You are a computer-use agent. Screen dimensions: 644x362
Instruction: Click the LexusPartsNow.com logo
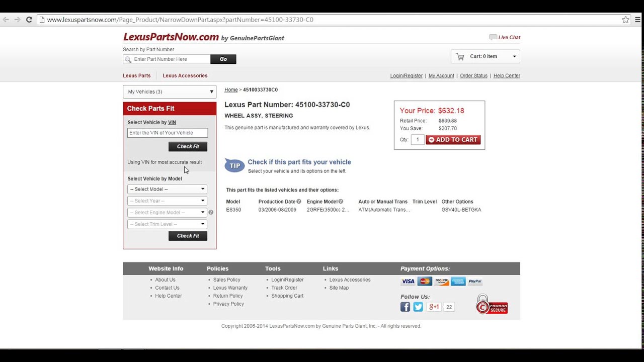171,37
